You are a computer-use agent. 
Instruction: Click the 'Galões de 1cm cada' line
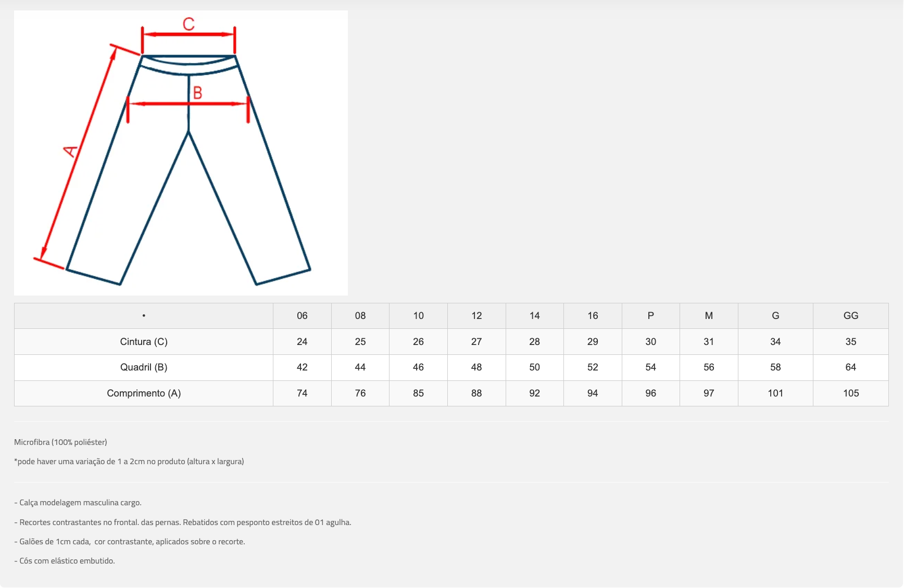click(x=130, y=542)
